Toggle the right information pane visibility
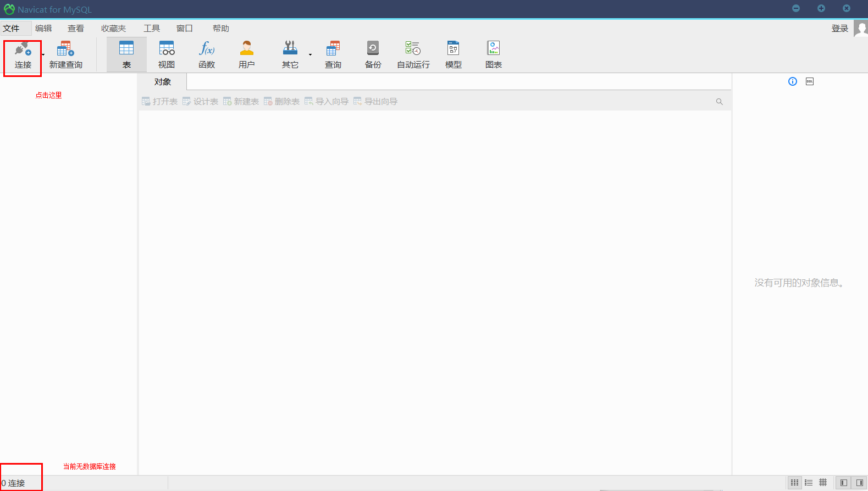 [x=859, y=483]
